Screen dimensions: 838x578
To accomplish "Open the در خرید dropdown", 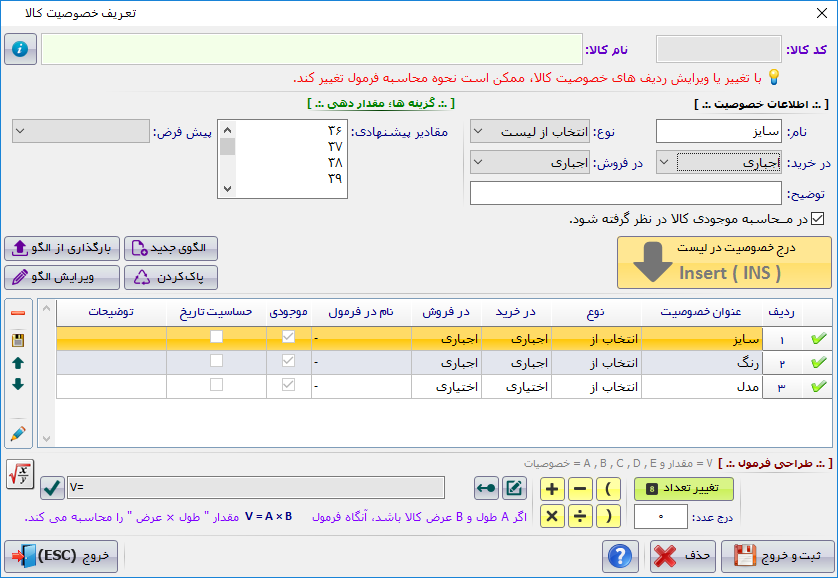I will pos(719,162).
